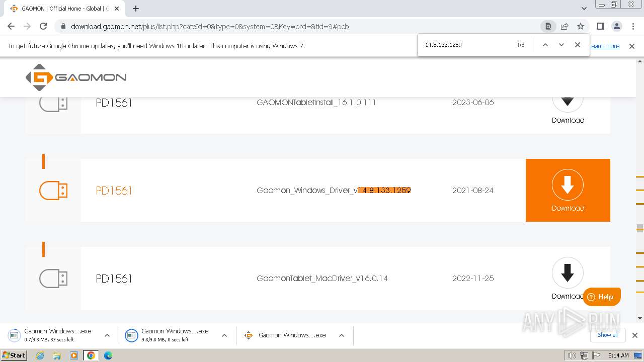Open File Explorer from taskbar
This screenshot has width=644, height=362.
pos(57,355)
